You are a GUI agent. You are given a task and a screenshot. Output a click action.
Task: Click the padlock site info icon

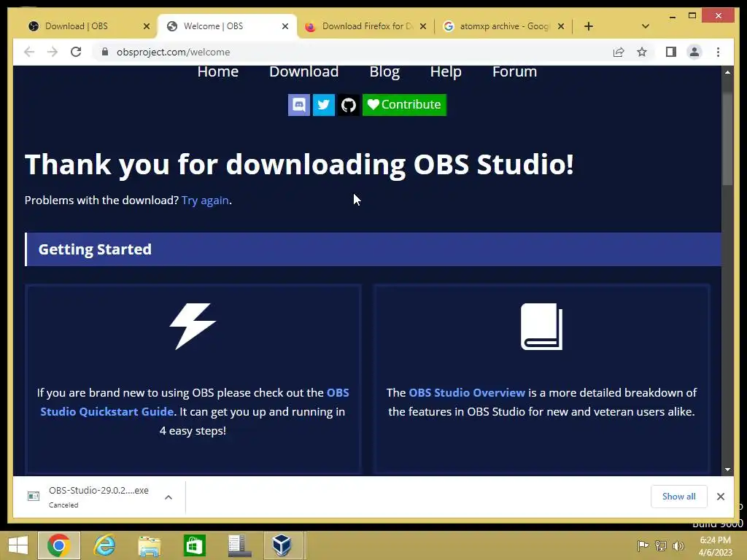(105, 52)
